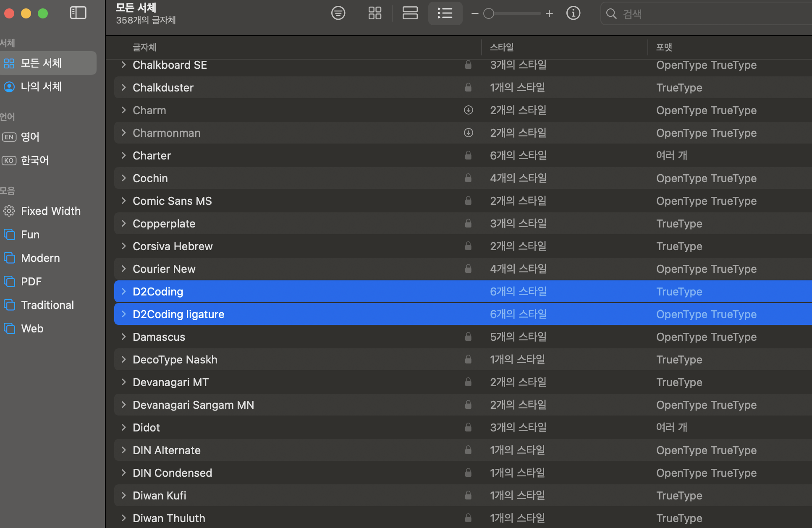Select 영어 language filter
Image resolution: width=812 pixels, height=528 pixels.
click(48, 137)
